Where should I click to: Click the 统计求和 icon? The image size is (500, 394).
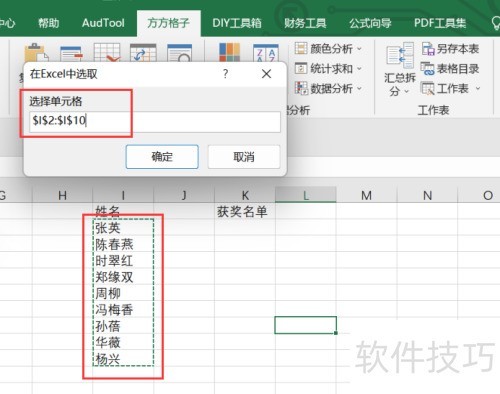301,69
